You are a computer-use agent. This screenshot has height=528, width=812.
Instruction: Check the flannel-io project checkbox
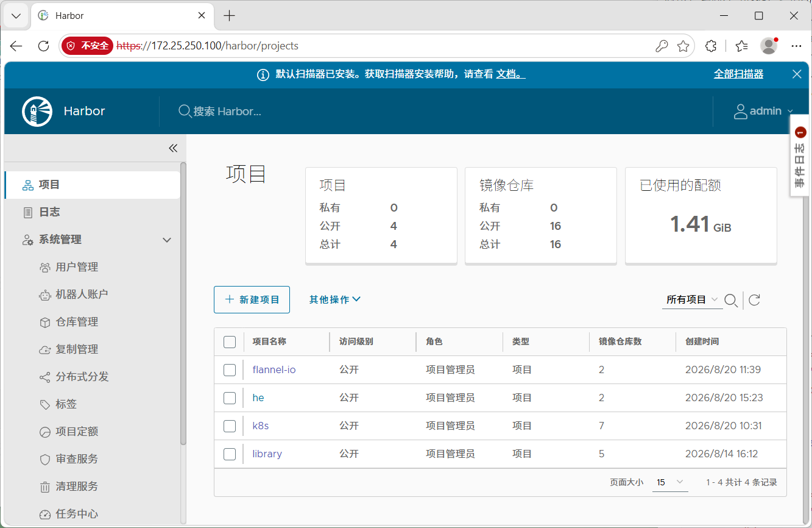tap(230, 369)
